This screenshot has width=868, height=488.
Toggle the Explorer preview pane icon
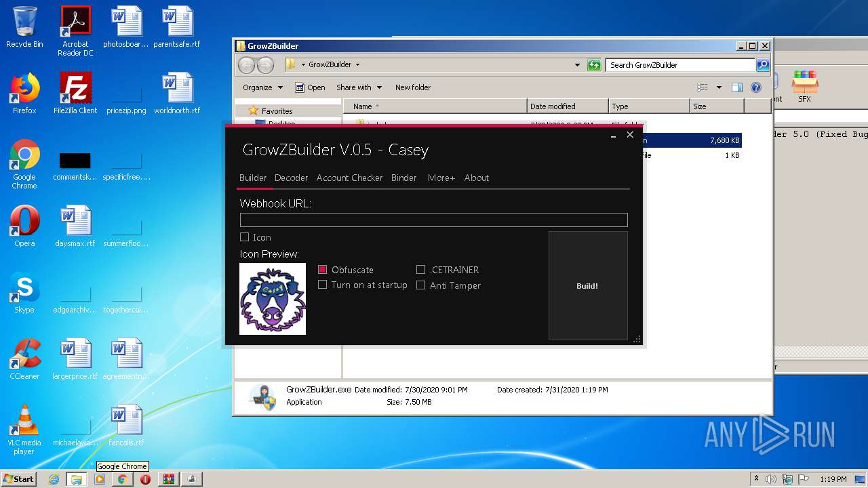[737, 87]
